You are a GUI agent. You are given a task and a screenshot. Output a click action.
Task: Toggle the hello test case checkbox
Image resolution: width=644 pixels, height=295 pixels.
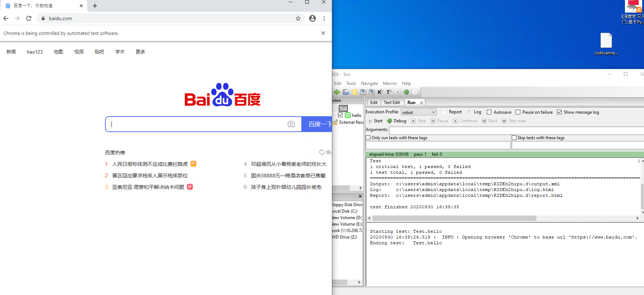tap(340, 115)
